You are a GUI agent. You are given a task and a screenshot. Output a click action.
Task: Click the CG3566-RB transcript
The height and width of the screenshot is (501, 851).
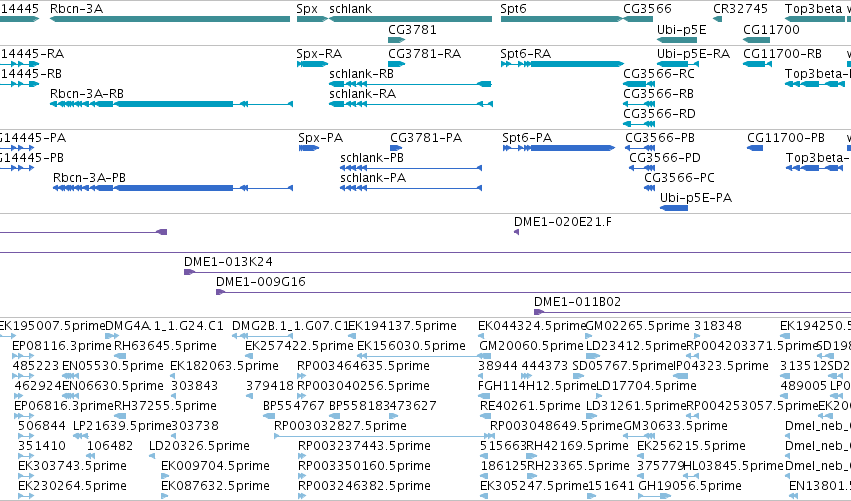coord(639,104)
